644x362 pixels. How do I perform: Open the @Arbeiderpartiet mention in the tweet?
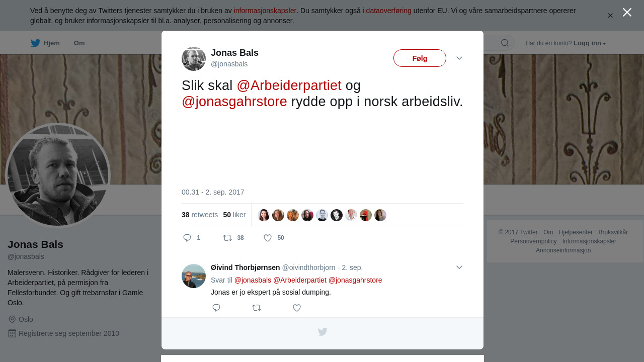(289, 85)
